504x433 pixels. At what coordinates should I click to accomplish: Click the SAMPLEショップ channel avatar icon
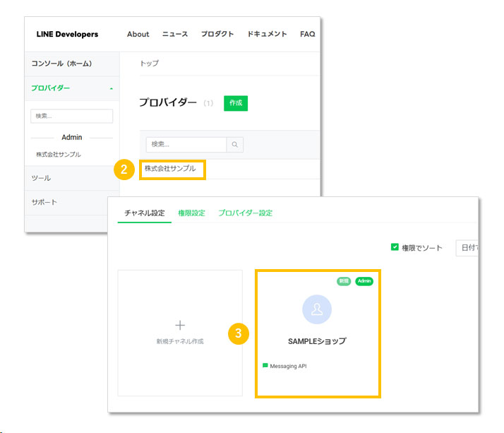click(x=317, y=309)
